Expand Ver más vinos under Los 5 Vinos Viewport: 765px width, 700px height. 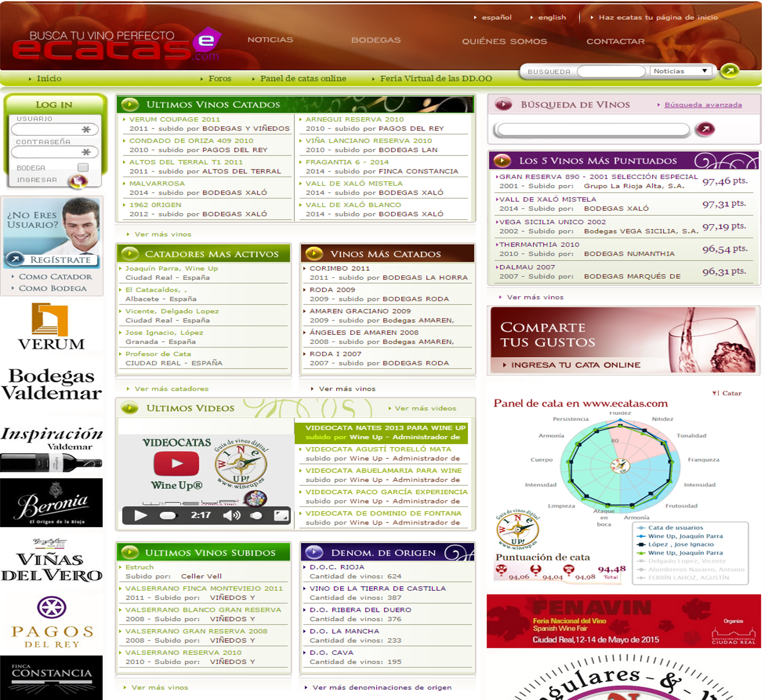point(535,297)
